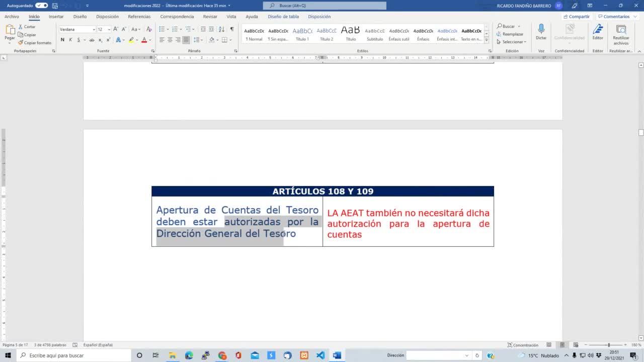Increase paragraph indent
This screenshot has width=644, height=362.
click(x=211, y=29)
